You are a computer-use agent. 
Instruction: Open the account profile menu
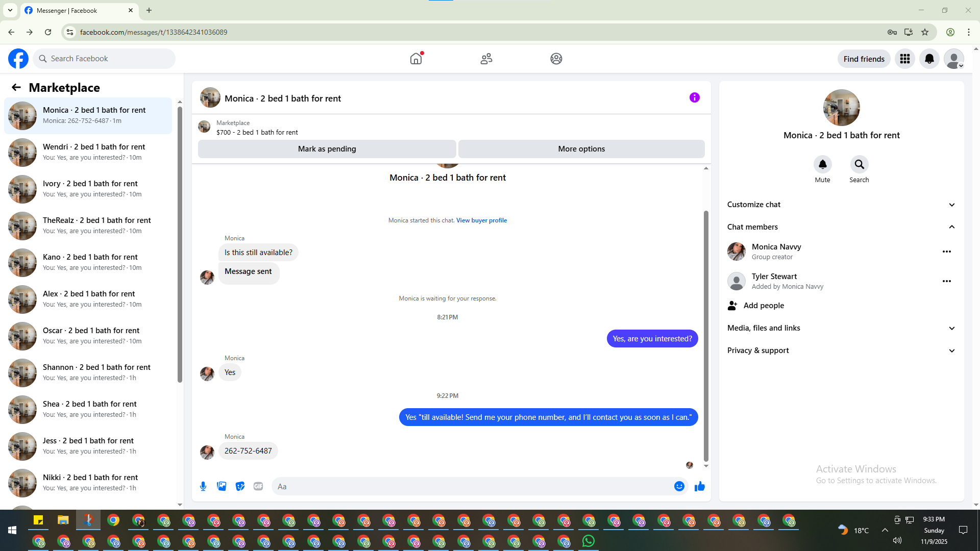(954, 59)
